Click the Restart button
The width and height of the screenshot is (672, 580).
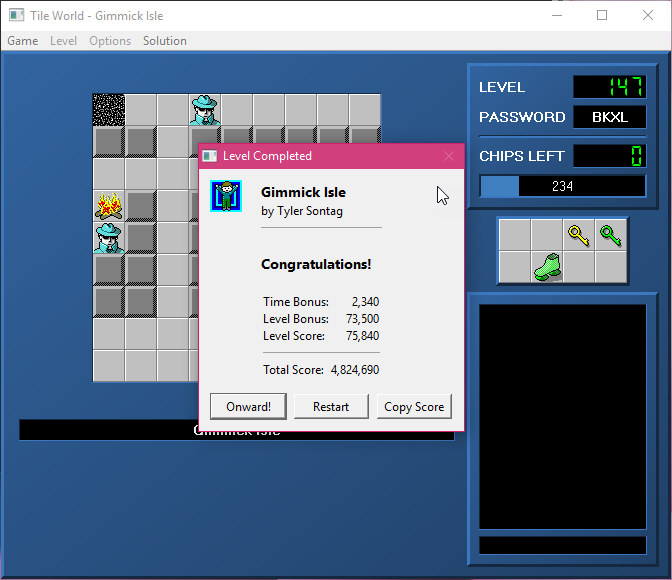[x=331, y=406]
